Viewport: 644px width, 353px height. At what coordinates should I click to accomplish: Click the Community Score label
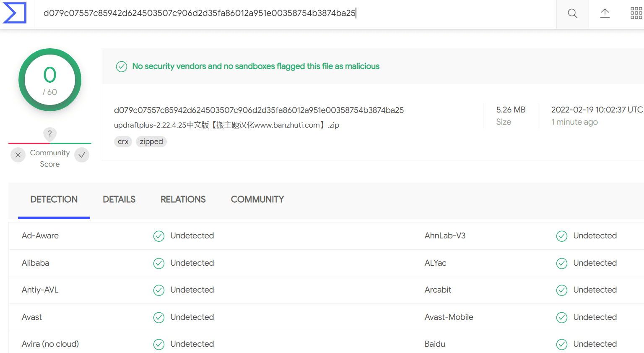50,159
